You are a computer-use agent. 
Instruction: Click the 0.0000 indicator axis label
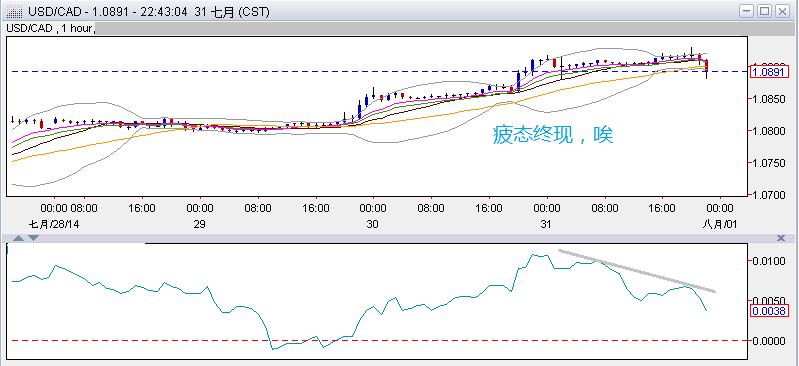click(768, 341)
